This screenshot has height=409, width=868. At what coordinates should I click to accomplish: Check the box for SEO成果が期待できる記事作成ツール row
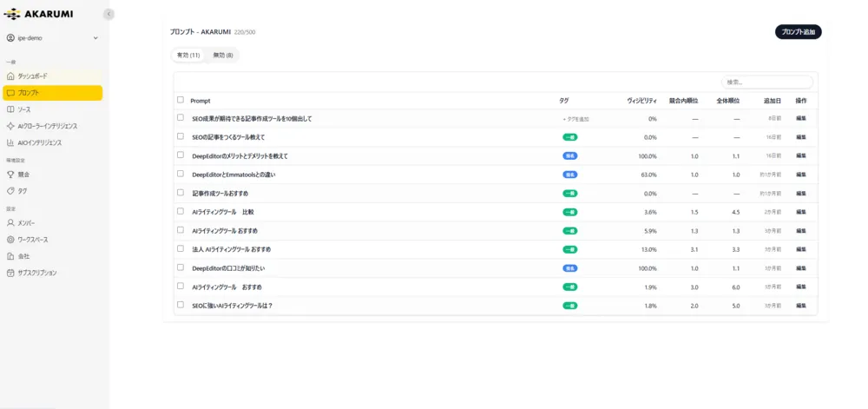click(x=180, y=118)
